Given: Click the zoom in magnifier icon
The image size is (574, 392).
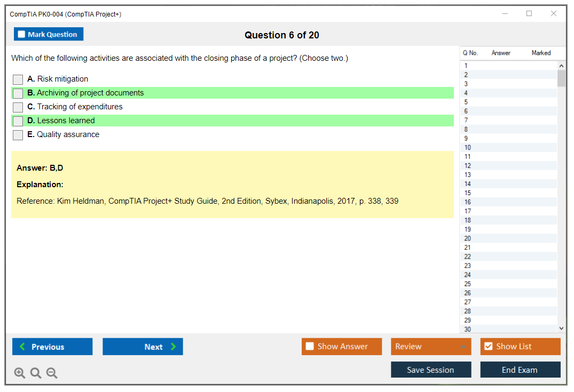Looking at the screenshot, I should pos(20,373).
